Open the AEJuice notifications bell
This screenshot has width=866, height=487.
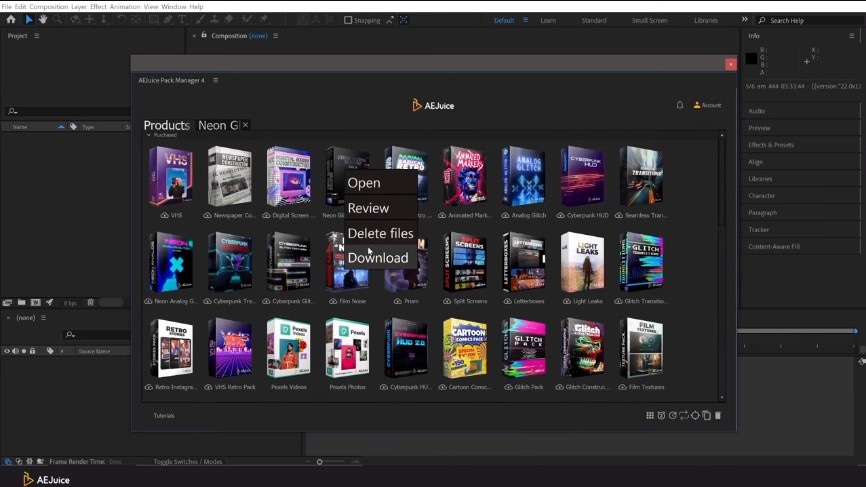[680, 105]
